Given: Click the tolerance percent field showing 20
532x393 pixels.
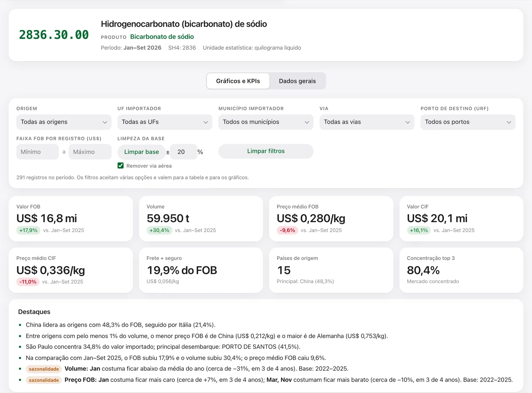Looking at the screenshot, I should (x=183, y=152).
